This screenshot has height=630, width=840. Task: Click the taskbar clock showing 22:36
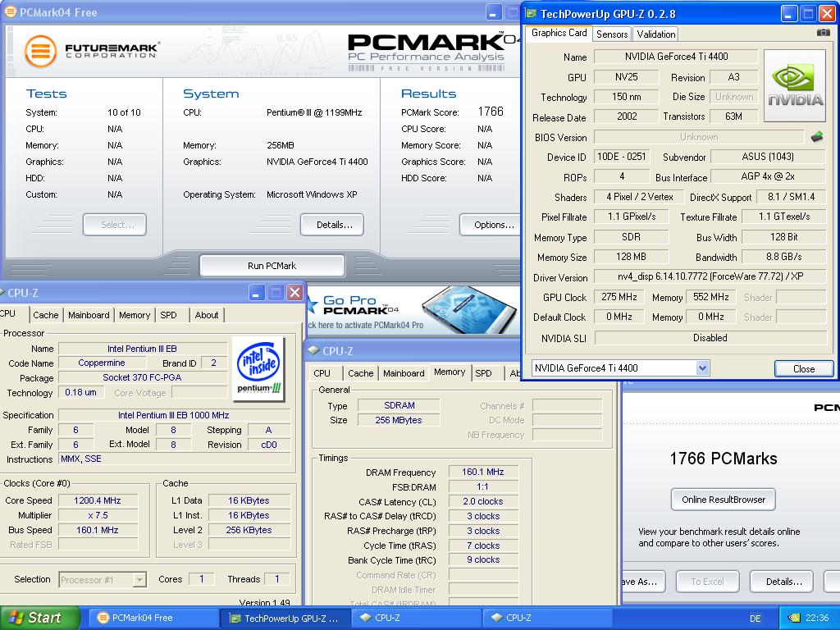[817, 619]
